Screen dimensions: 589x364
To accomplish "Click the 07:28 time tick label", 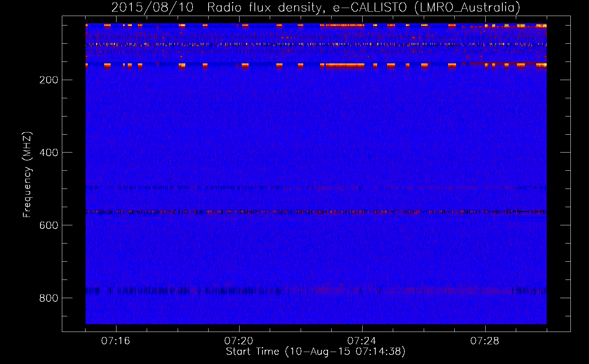I will click(x=485, y=341).
